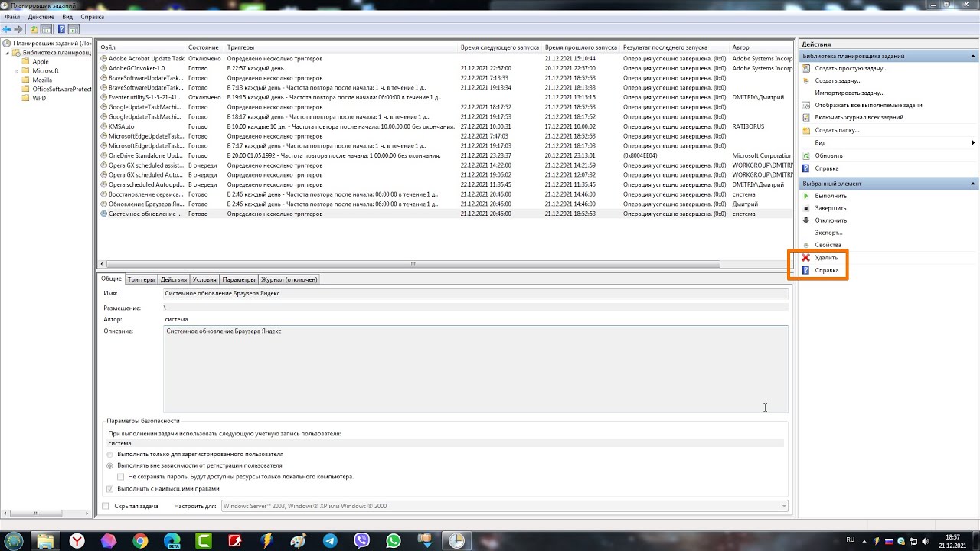980x551 pixels.
Task: Click the Имя name field
Action: pyautogui.click(x=475, y=293)
